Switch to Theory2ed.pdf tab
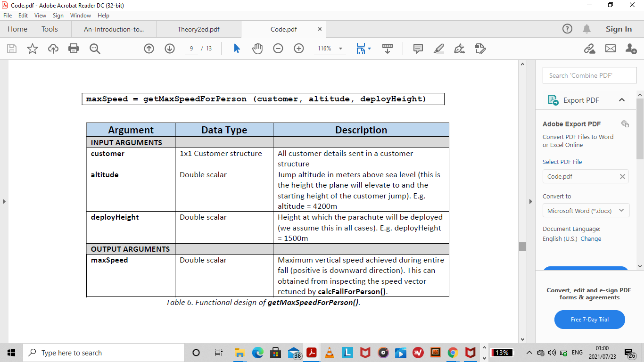 click(198, 29)
